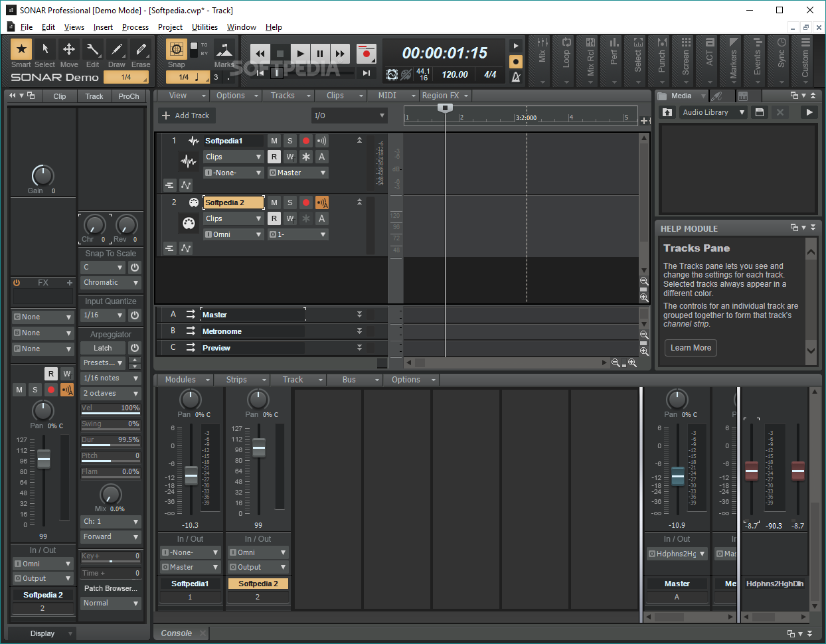
Task: Open envelope edit icon on Softpedia1 track
Action: [x=186, y=185]
